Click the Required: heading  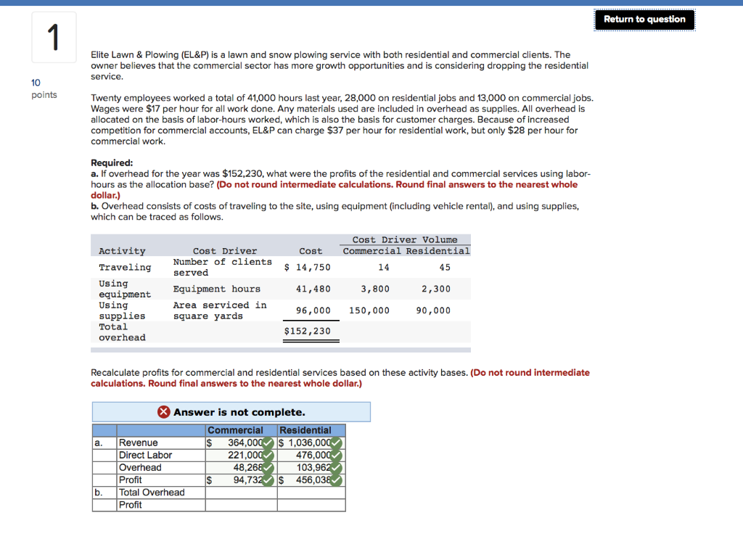coord(112,163)
